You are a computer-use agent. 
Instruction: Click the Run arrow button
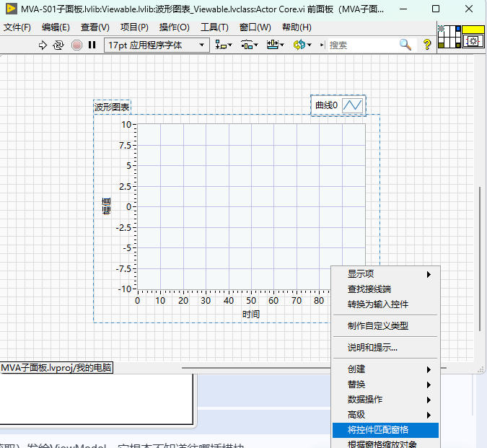tap(43, 45)
